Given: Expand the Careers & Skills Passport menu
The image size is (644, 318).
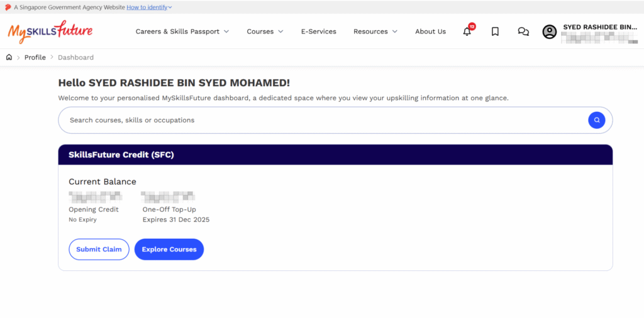Looking at the screenshot, I should (182, 31).
